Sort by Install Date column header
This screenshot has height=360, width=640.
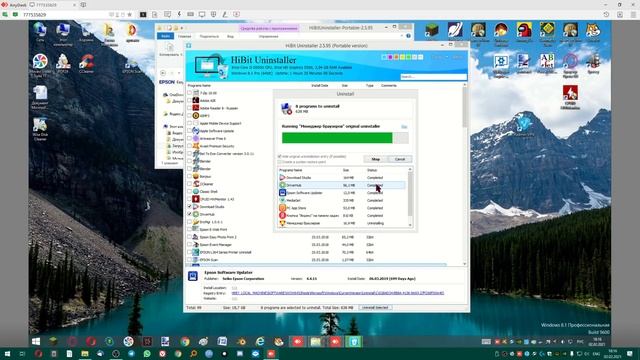click(320, 86)
